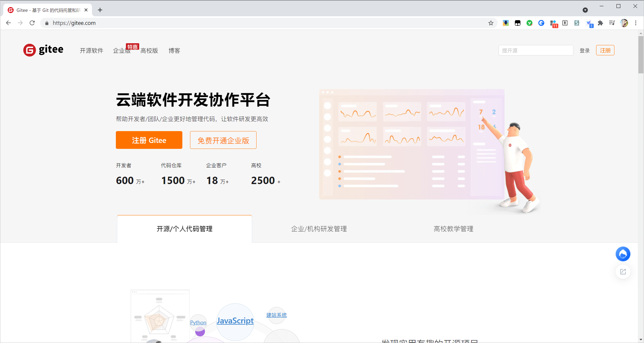Click the orange 注册 Gitee button

[149, 140]
